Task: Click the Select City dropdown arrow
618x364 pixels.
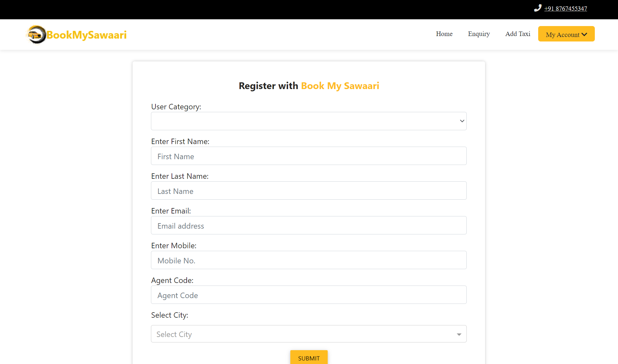Action: pos(459,334)
